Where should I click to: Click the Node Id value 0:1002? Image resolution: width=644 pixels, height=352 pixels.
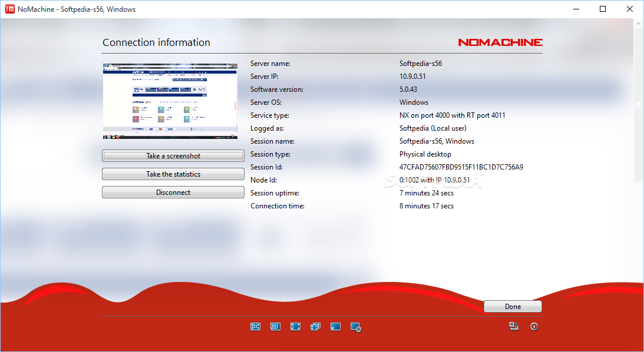(434, 180)
